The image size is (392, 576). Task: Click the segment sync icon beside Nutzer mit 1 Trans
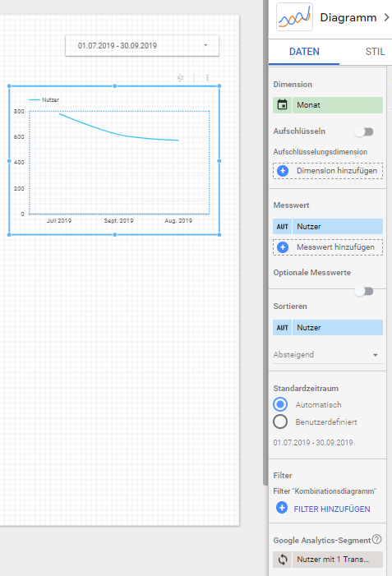[x=283, y=560]
